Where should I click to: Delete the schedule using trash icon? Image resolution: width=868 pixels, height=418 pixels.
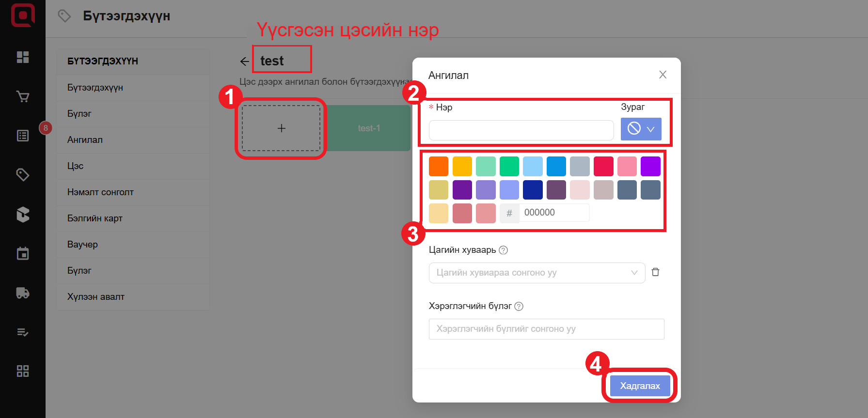pos(655,272)
